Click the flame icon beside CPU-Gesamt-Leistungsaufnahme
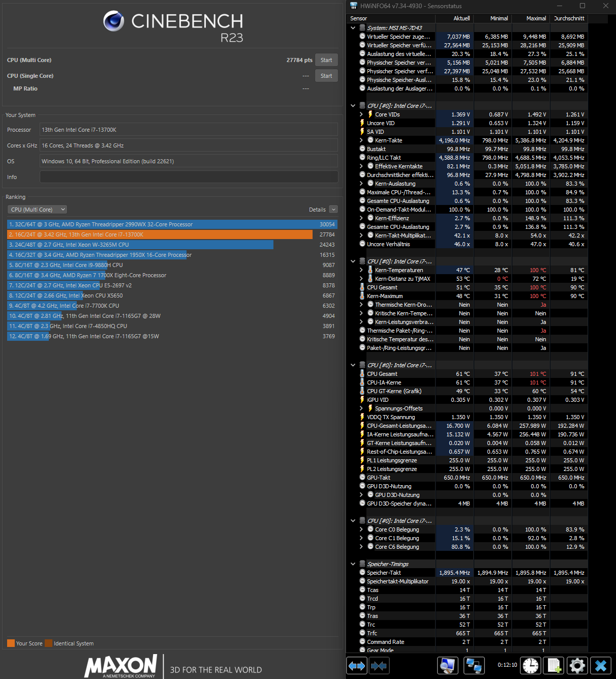The width and height of the screenshot is (616, 679). 362,426
